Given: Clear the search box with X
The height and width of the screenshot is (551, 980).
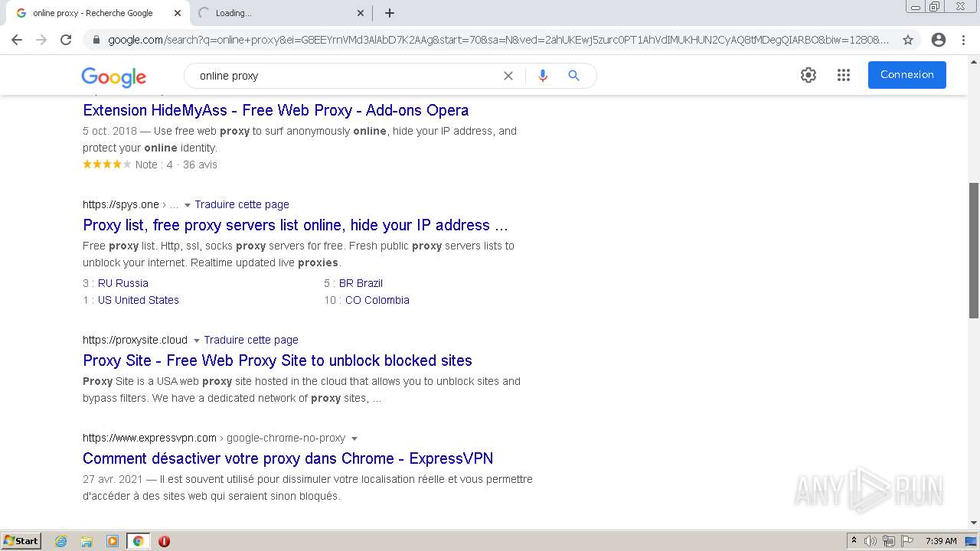Looking at the screenshot, I should tap(508, 76).
